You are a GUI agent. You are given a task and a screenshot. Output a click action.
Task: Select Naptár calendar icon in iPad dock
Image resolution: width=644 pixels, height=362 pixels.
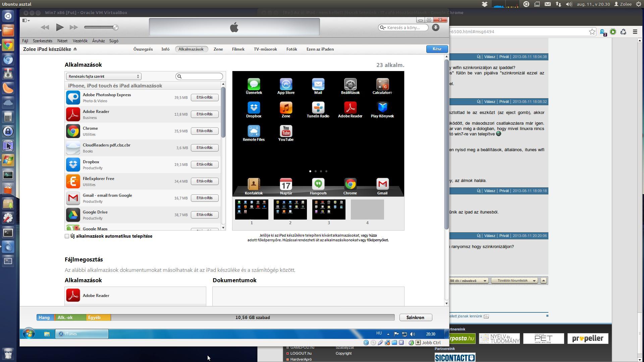point(286,184)
